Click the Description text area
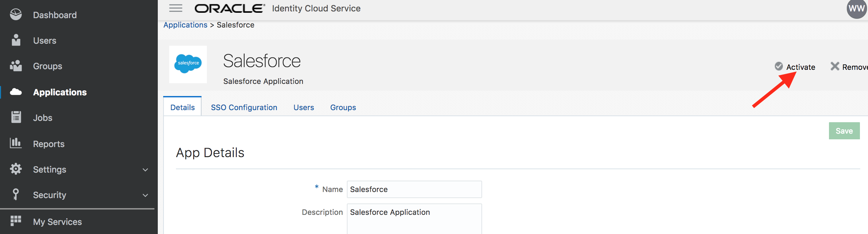868x234 pixels. 414,219
